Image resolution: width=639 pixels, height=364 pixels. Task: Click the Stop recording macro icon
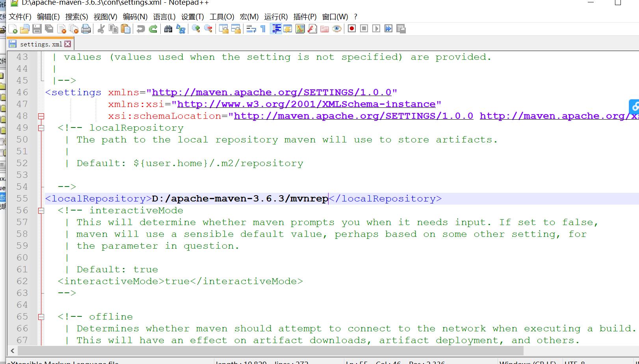click(x=364, y=29)
